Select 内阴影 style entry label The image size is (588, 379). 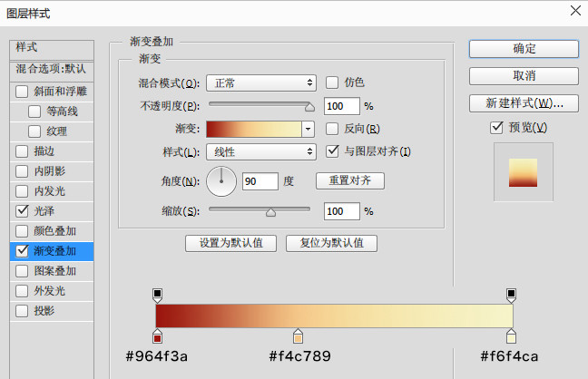[x=50, y=171]
